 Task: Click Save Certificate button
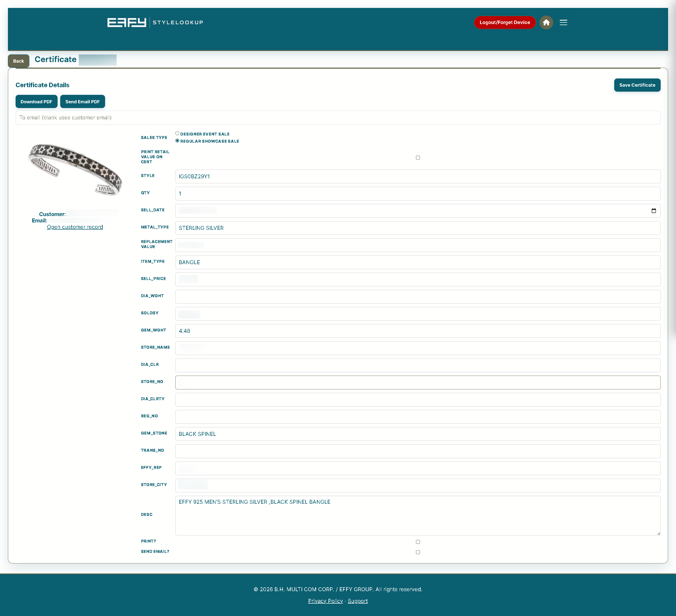point(637,85)
